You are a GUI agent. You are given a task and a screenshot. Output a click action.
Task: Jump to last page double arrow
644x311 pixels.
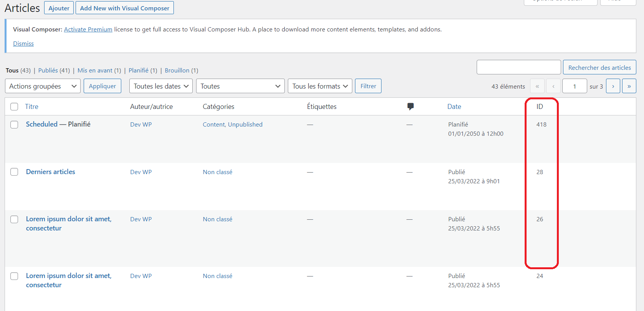[629, 86]
